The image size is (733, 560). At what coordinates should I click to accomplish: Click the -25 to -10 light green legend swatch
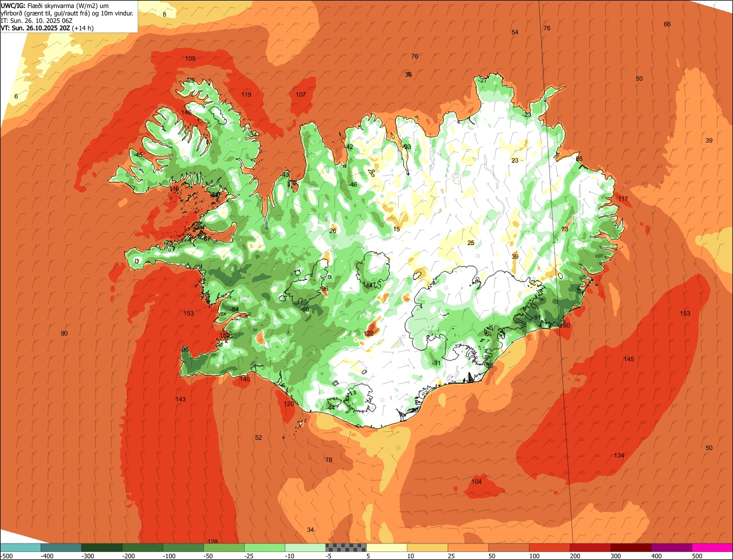(265, 547)
